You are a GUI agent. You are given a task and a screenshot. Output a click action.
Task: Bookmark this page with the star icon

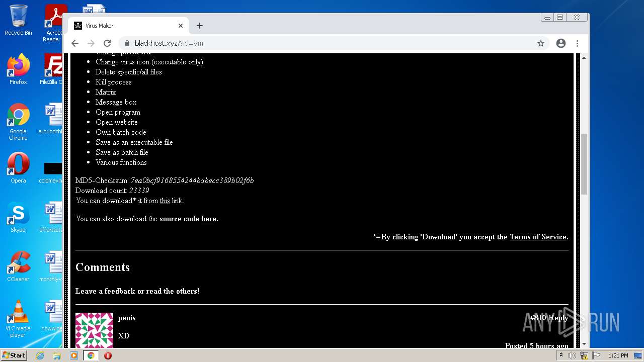[x=541, y=43]
